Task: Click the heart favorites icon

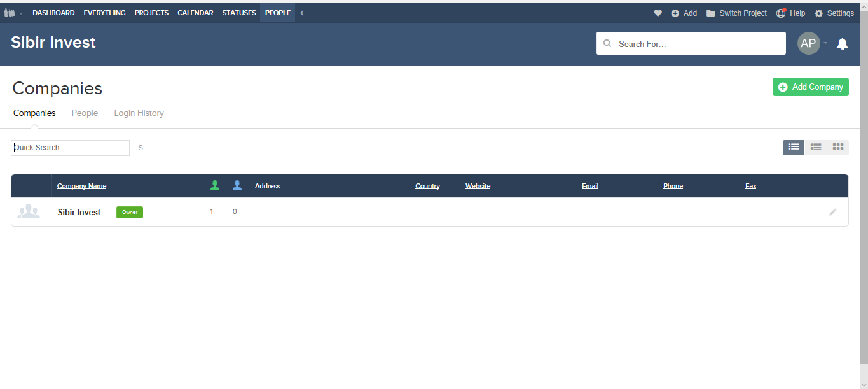Action: 658,13
